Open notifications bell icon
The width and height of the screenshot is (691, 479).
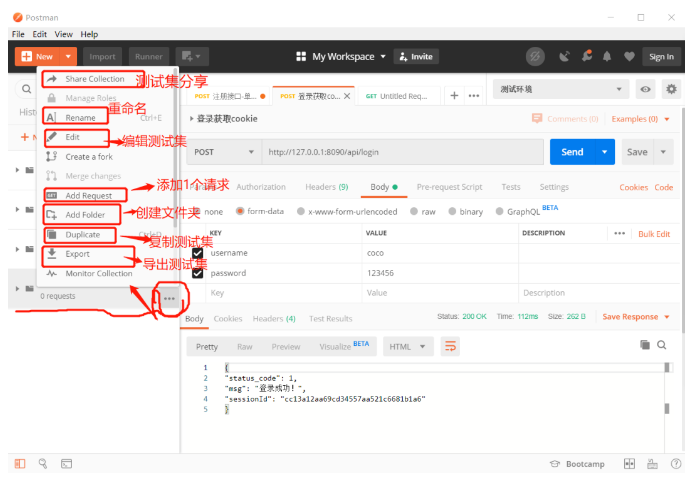607,56
